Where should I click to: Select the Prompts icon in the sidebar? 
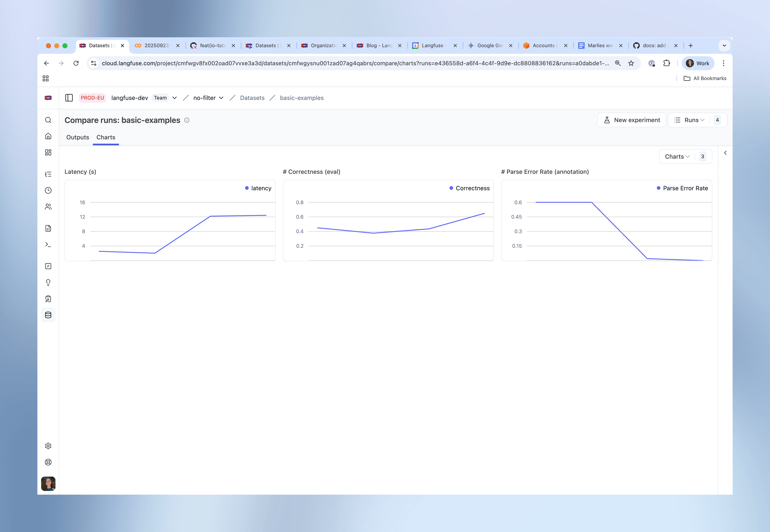(x=48, y=228)
